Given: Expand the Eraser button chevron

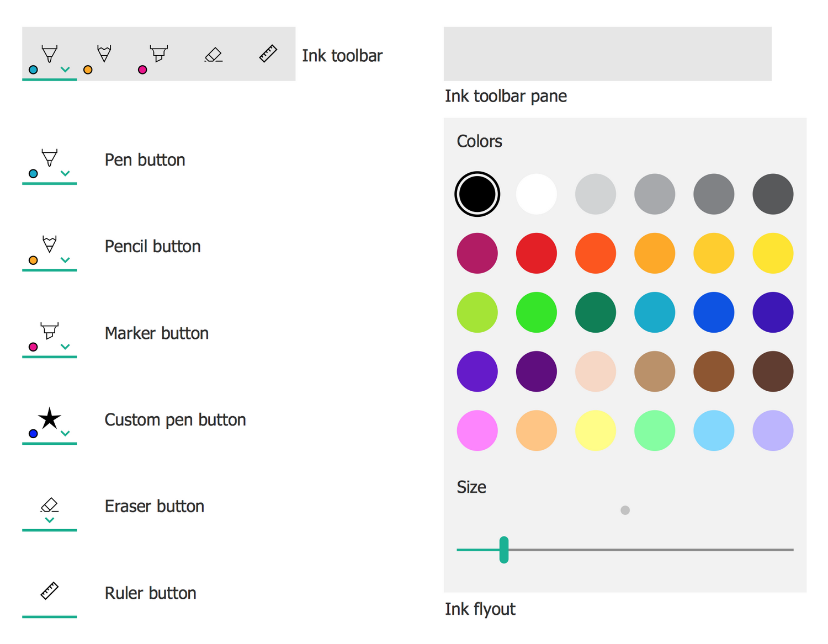Looking at the screenshot, I should coord(50,520).
